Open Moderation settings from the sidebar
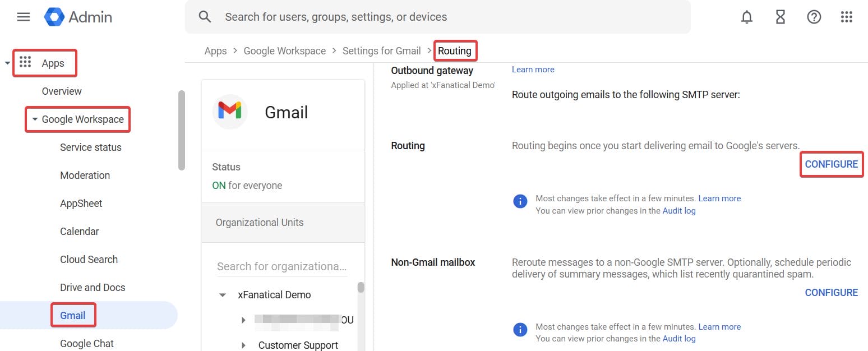Image resolution: width=868 pixels, height=351 pixels. tap(85, 175)
